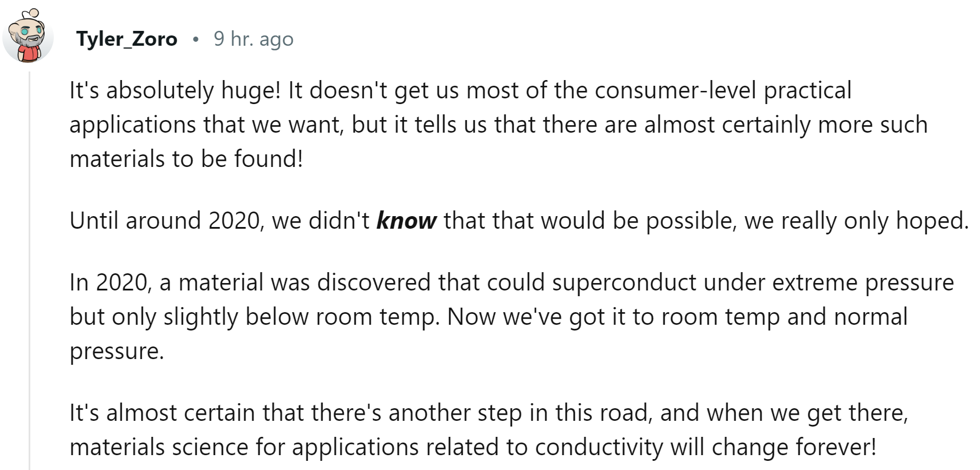980x470 pixels.
Task: Click the words 'materials science' in last paragraph
Action: pyautogui.click(x=159, y=447)
